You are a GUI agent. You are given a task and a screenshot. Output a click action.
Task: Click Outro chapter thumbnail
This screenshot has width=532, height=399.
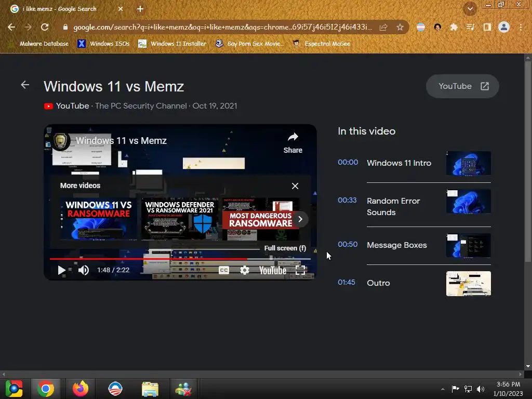(469, 284)
